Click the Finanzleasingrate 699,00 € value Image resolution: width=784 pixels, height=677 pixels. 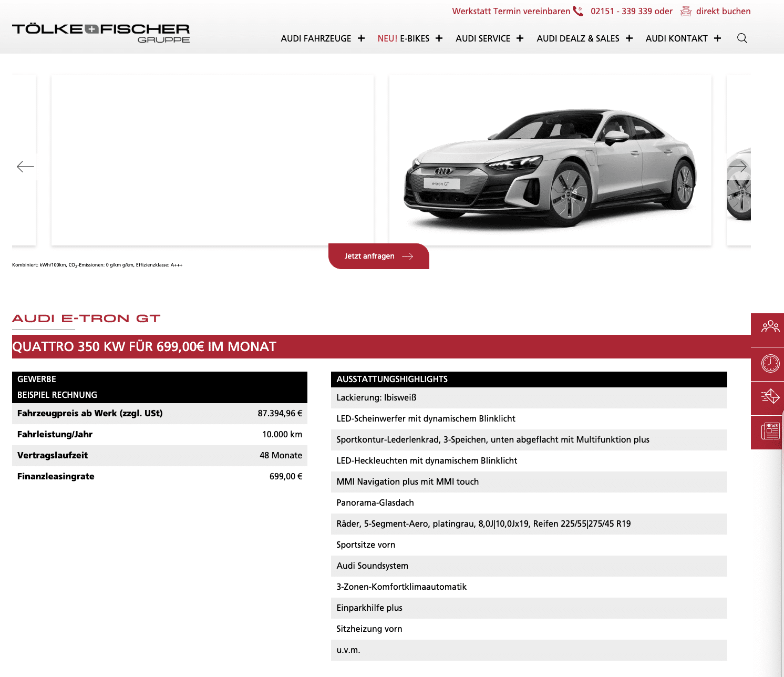pyautogui.click(x=286, y=476)
